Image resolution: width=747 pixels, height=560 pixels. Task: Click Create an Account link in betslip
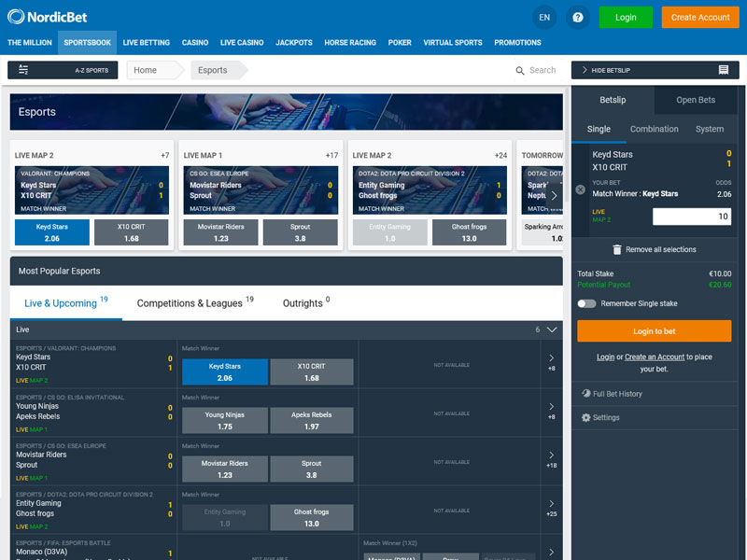(x=655, y=357)
